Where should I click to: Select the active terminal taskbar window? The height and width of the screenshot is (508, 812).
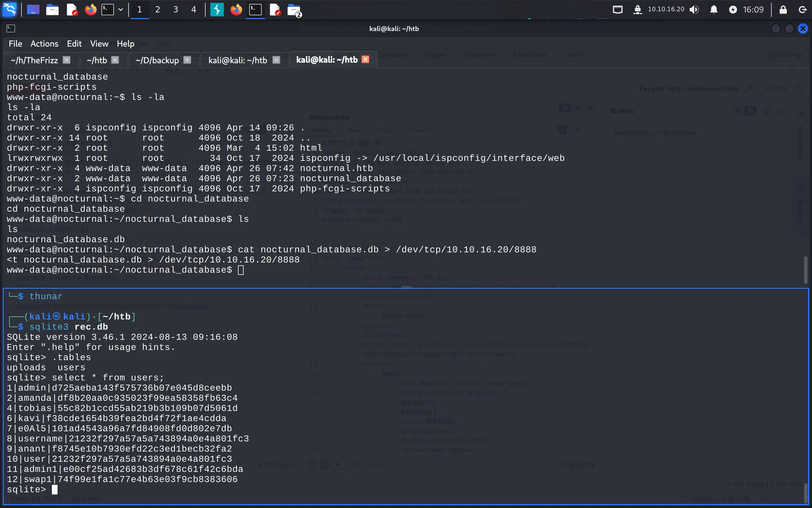255,9
